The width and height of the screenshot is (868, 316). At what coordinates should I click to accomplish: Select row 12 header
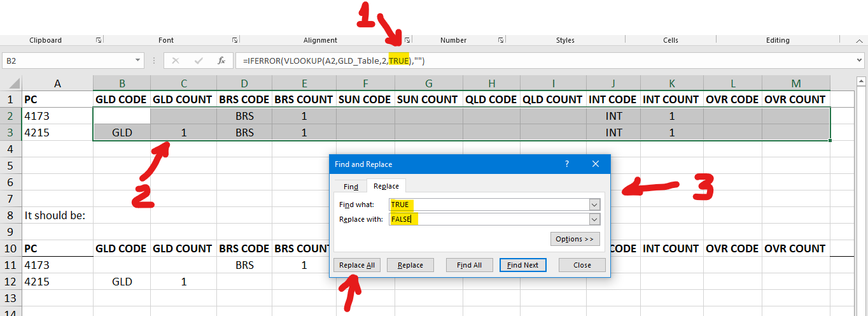[11, 282]
